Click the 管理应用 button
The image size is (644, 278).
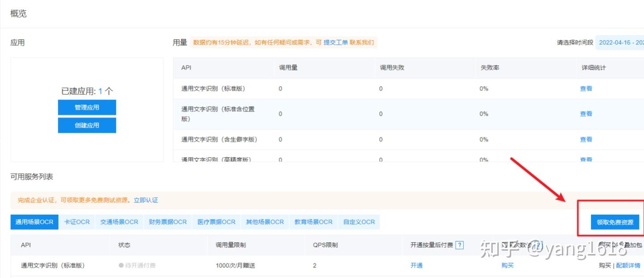tap(87, 107)
